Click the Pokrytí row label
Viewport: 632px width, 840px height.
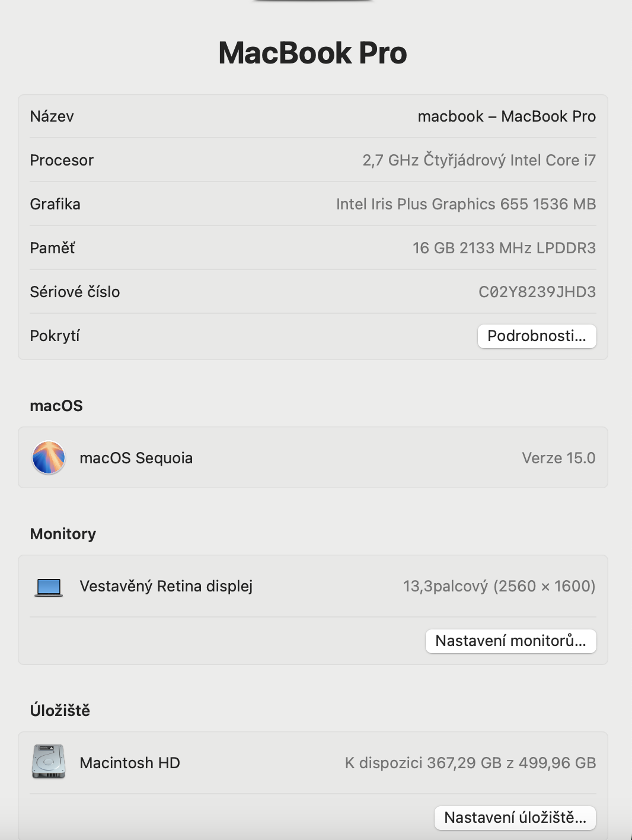tap(55, 336)
